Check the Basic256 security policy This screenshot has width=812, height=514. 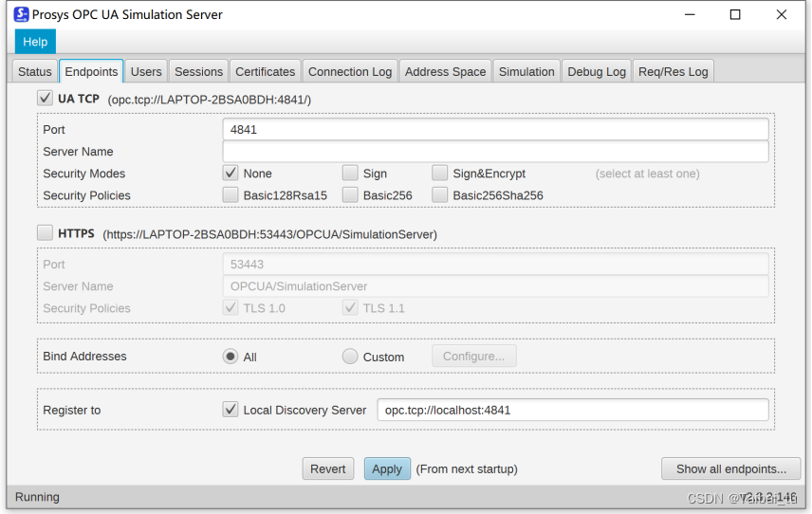click(350, 195)
